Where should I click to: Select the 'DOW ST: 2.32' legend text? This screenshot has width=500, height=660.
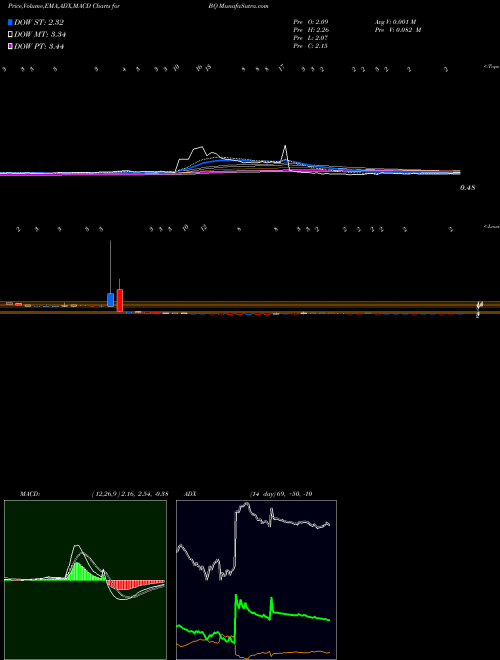39,22
